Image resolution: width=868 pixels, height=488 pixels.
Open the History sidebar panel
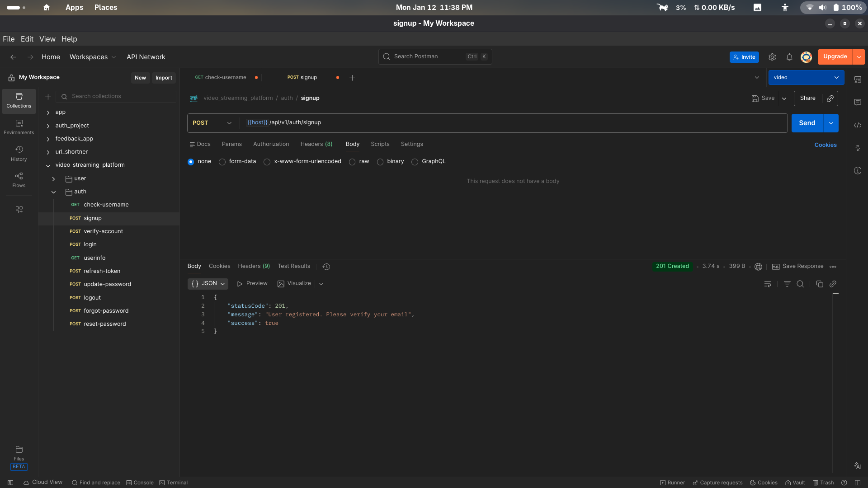(19, 153)
